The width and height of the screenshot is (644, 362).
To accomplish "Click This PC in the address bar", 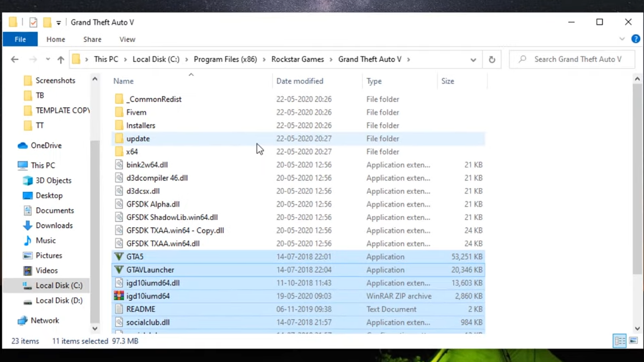I will (x=106, y=59).
